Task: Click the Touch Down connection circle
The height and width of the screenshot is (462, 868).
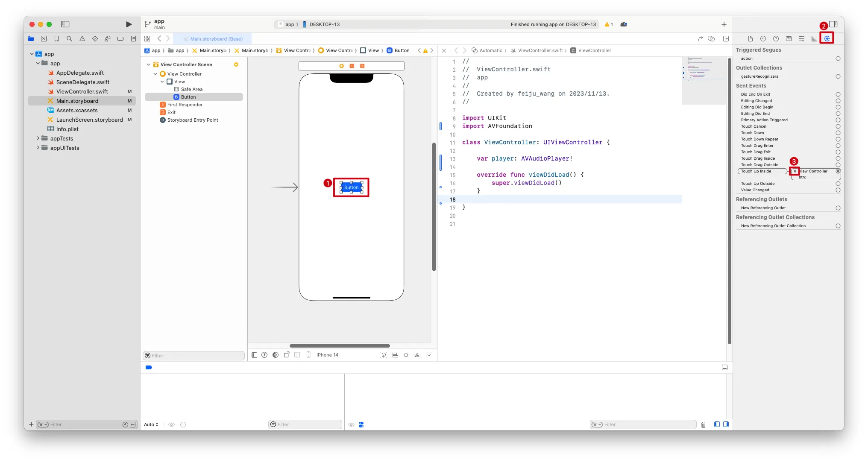Action: coord(838,133)
